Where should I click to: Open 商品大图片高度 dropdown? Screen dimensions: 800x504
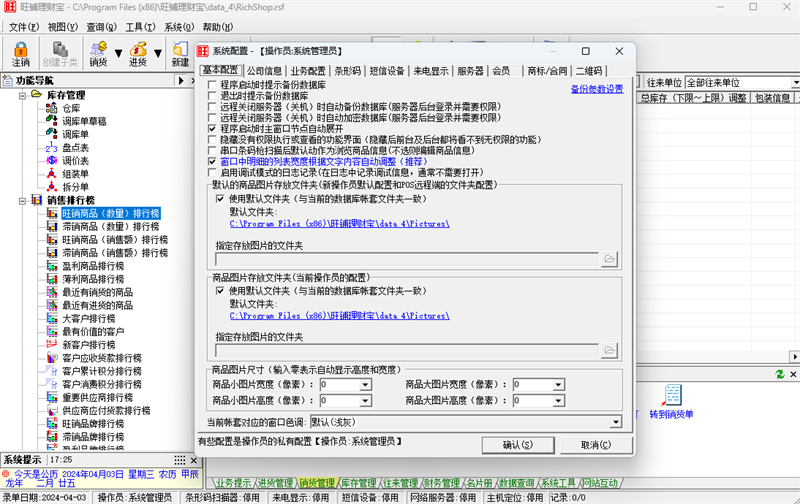pos(558,401)
